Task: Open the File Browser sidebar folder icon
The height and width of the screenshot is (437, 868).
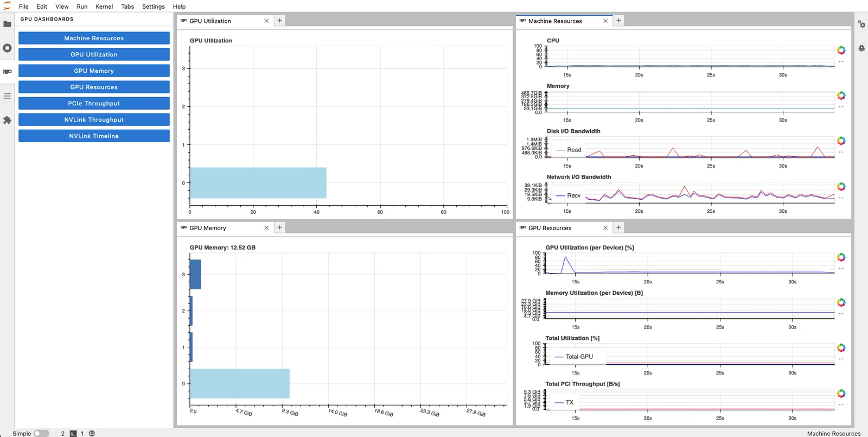Action: (7, 24)
